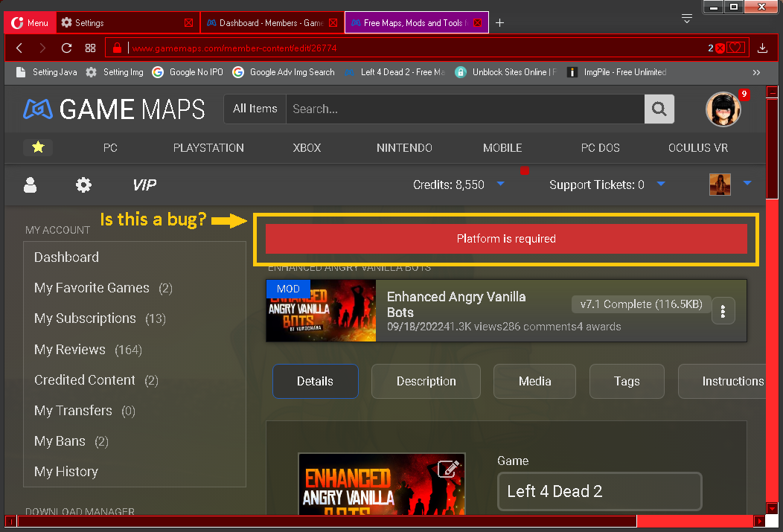Click the pencil edit icon on the mod thumbnail
Viewport: 783px width, 532px height.
pos(448,469)
